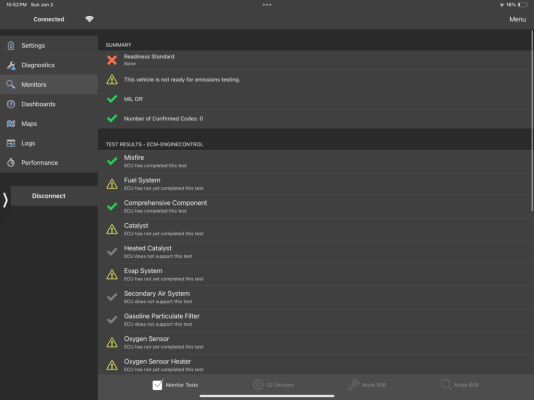Switch to the Monitor Tests tab

tap(175, 385)
